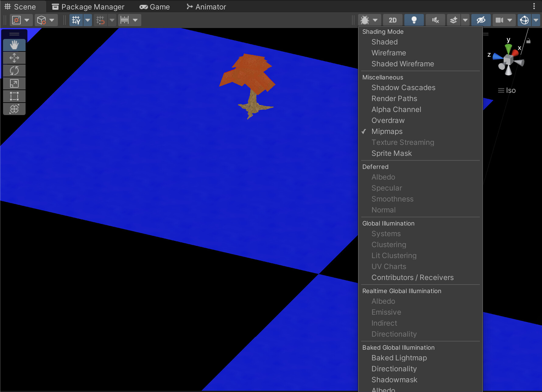Viewport: 542px width, 392px height.
Task: Select the Hand tool in the scene toolbar
Action: pos(14,45)
